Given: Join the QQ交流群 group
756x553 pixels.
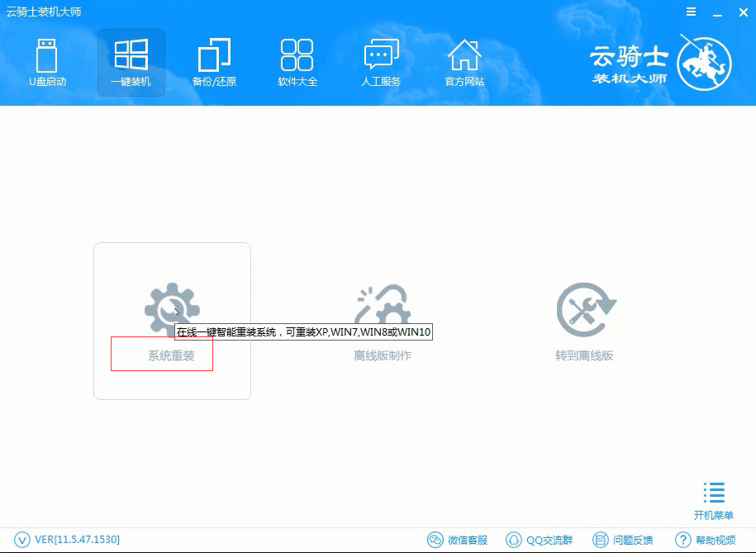Looking at the screenshot, I should pyautogui.click(x=540, y=540).
